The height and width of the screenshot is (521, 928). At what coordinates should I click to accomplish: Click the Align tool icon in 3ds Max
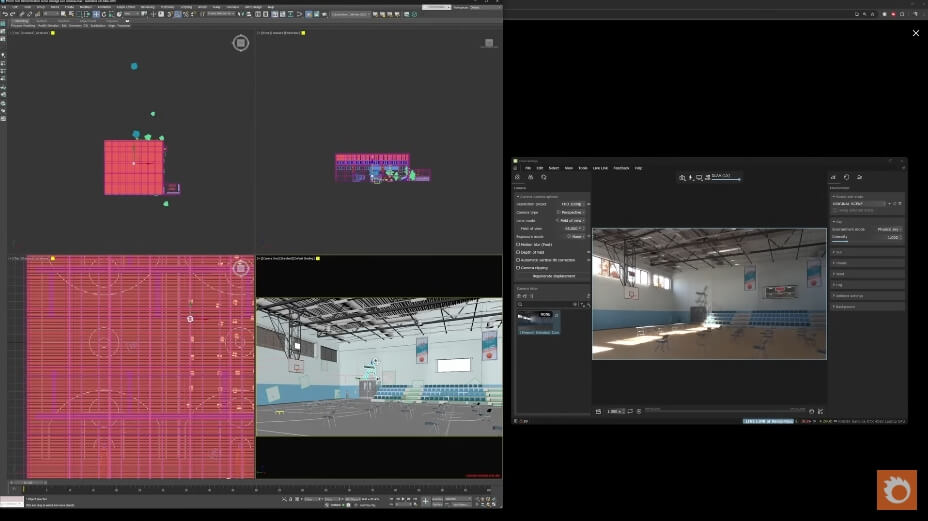pyautogui.click(x=248, y=14)
